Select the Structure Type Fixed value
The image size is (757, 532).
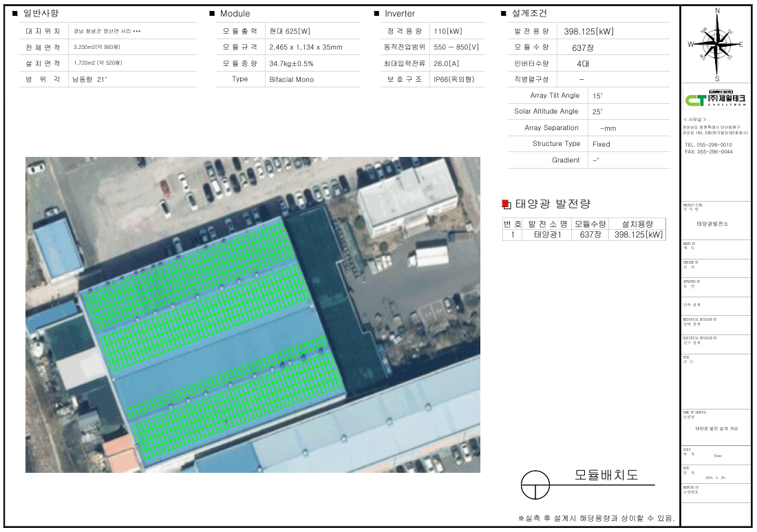click(x=601, y=144)
